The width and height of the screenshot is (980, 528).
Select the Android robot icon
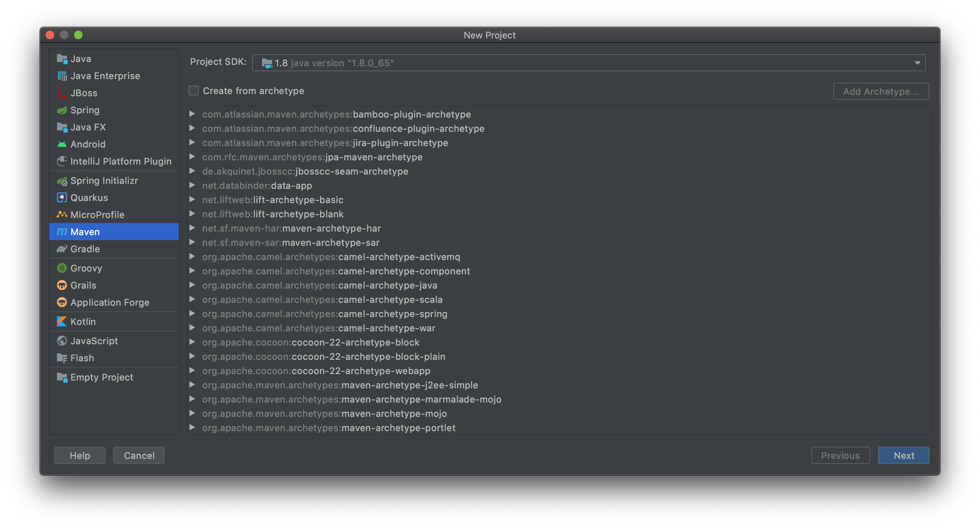[62, 144]
